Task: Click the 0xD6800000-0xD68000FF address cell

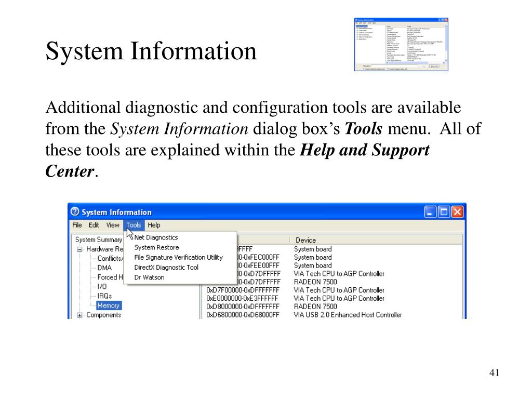Action: coord(243,315)
